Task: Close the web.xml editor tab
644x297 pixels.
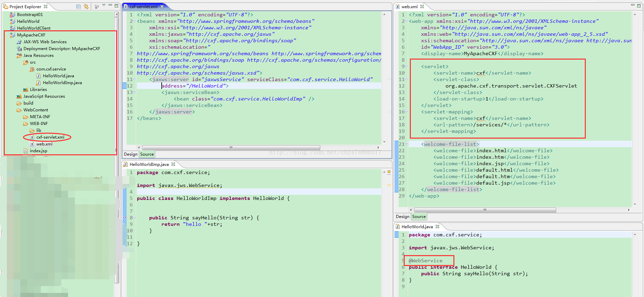Action: (x=422, y=6)
